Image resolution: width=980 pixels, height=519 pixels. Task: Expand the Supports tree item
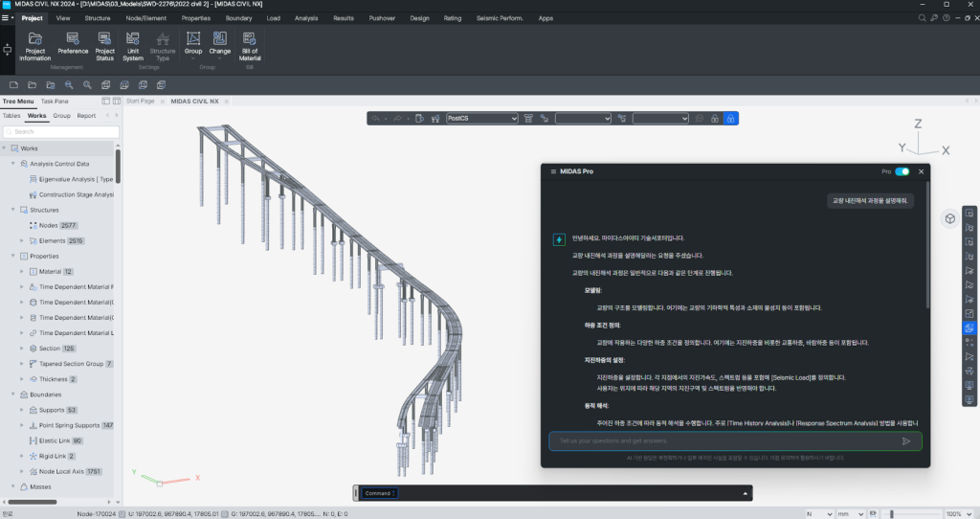(x=22, y=410)
